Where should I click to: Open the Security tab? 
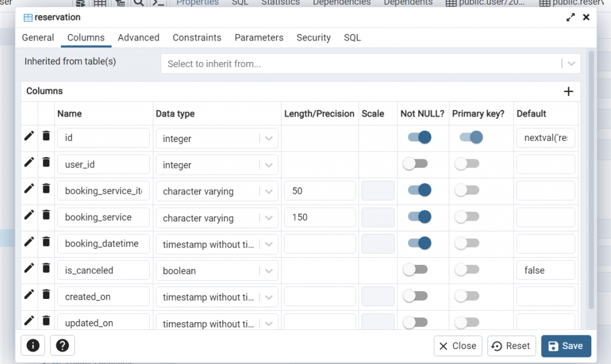[x=313, y=38]
